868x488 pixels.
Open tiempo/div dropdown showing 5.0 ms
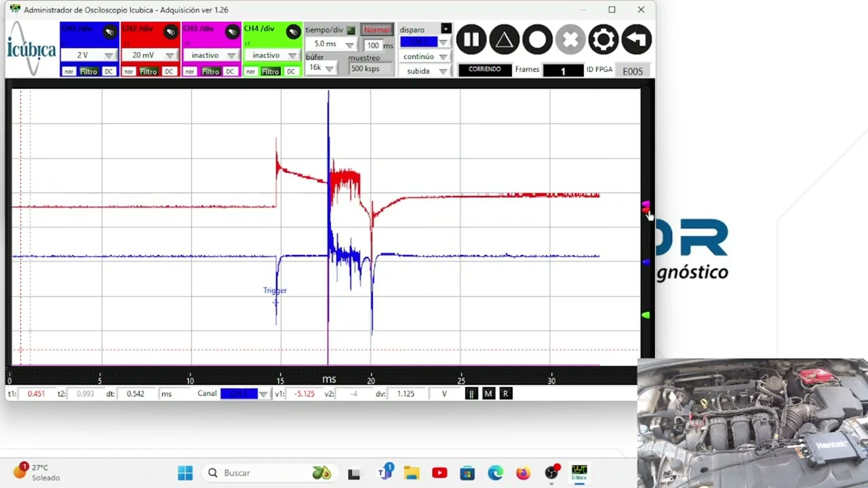(x=331, y=44)
